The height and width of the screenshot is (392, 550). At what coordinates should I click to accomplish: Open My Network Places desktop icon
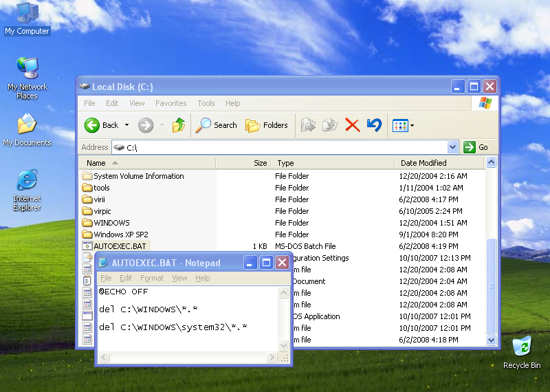click(27, 78)
